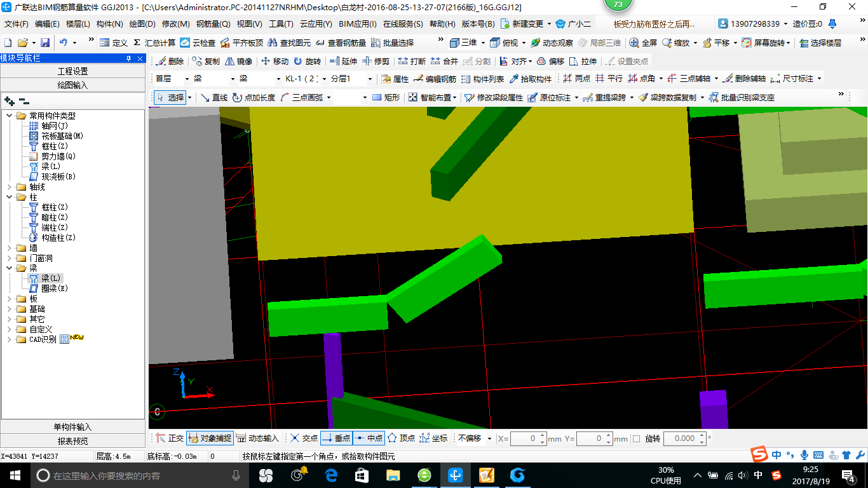The height and width of the screenshot is (488, 868).
Task: Toggle 对象捕捉 object snap
Action: [x=210, y=438]
